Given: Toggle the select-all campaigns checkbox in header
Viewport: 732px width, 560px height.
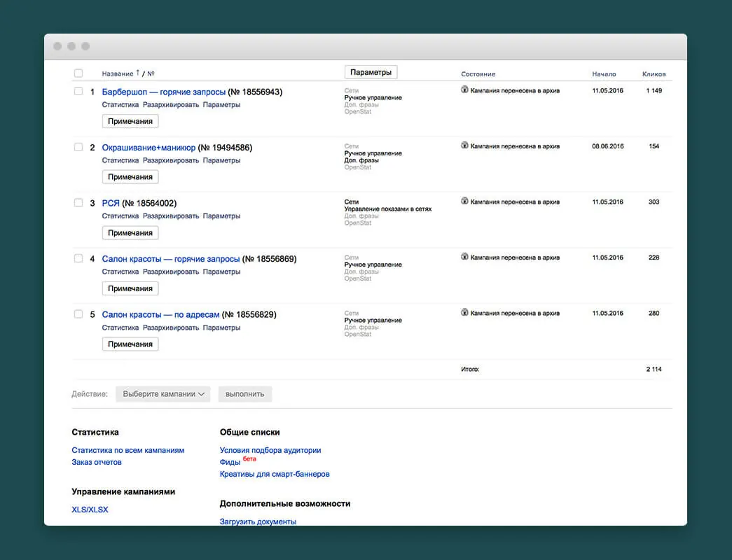Looking at the screenshot, I should click(x=78, y=73).
